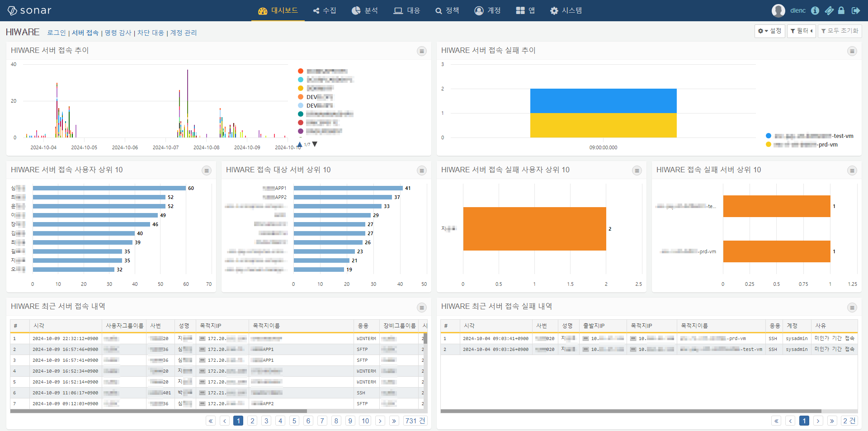
Task: Click the monitor icon in access row 1 목적지IP
Action: pyautogui.click(x=202, y=338)
